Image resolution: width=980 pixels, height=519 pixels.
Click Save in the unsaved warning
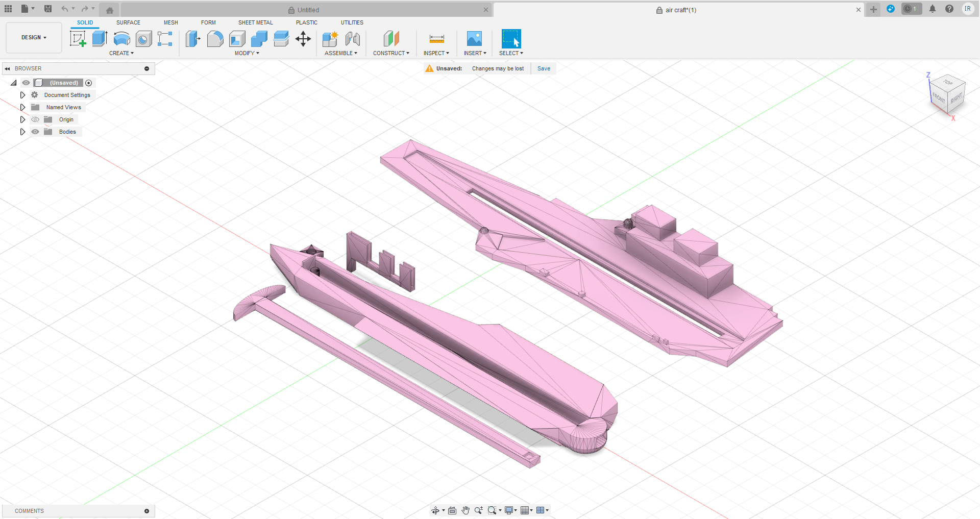544,68
